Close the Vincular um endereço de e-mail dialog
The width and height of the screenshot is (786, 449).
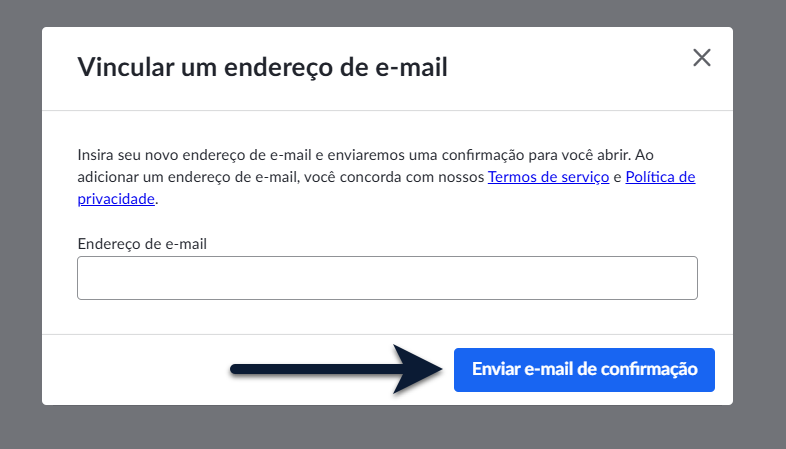(702, 58)
